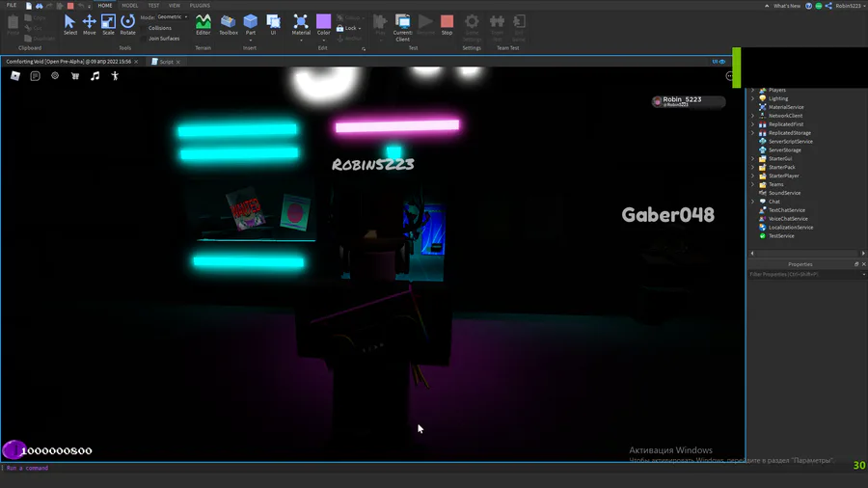
Task: Click Robin_5223 player list entry
Action: (688, 101)
